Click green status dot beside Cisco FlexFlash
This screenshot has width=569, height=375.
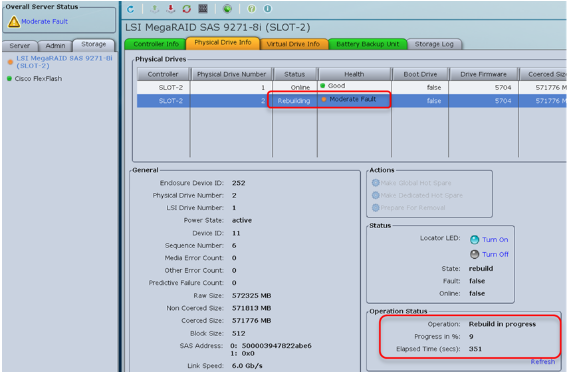(x=9, y=78)
